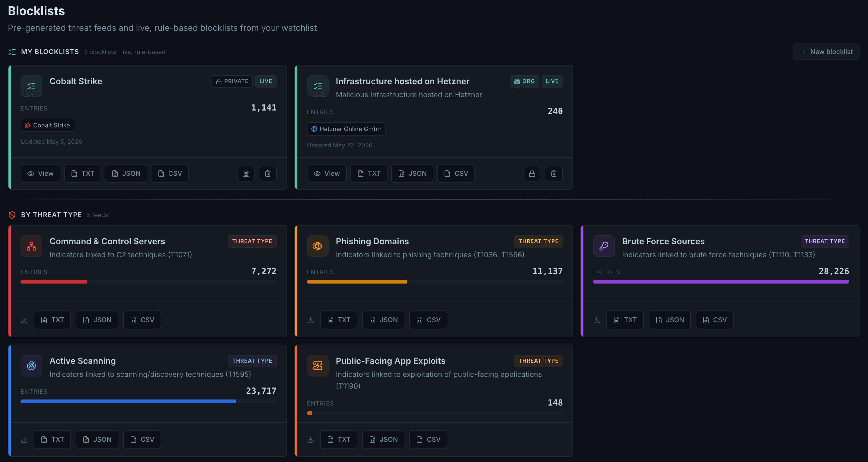The image size is (868, 462).
Task: Download Active Scanning feed as JSON
Action: pyautogui.click(x=97, y=439)
